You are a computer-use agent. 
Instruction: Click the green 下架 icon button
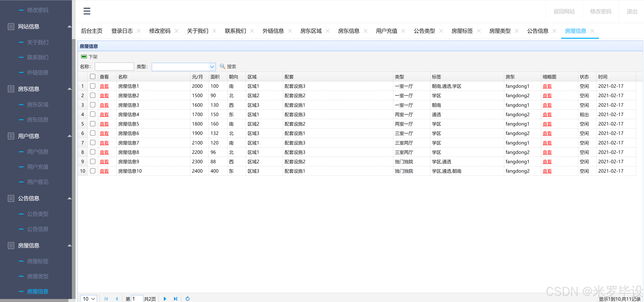point(84,57)
